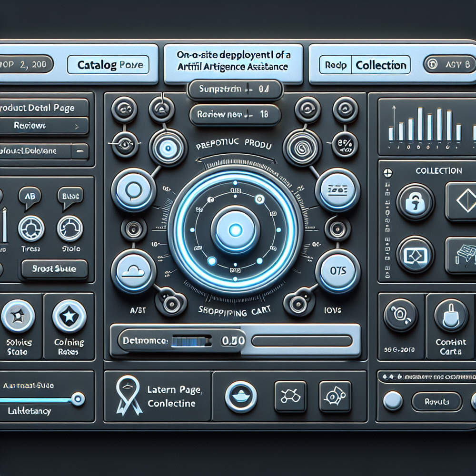Click the image frame icon in Collection panel
This screenshot has height=476, width=476.
click(415, 255)
